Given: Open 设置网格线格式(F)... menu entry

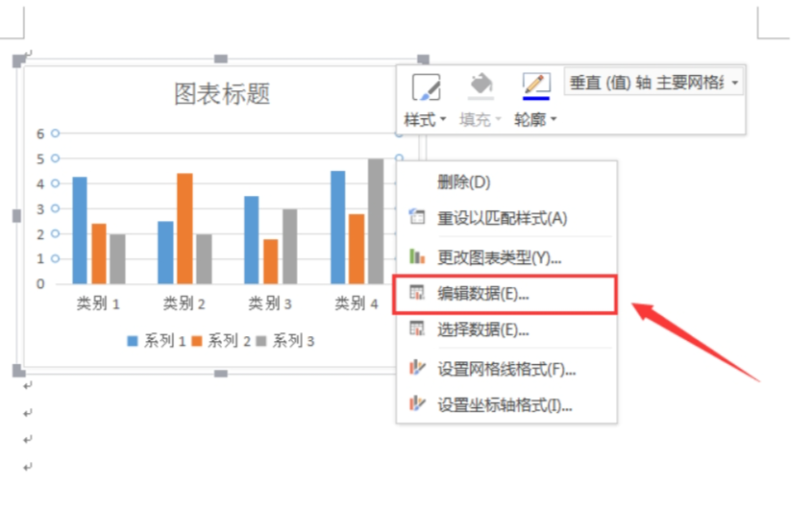Looking at the screenshot, I should click(506, 369).
